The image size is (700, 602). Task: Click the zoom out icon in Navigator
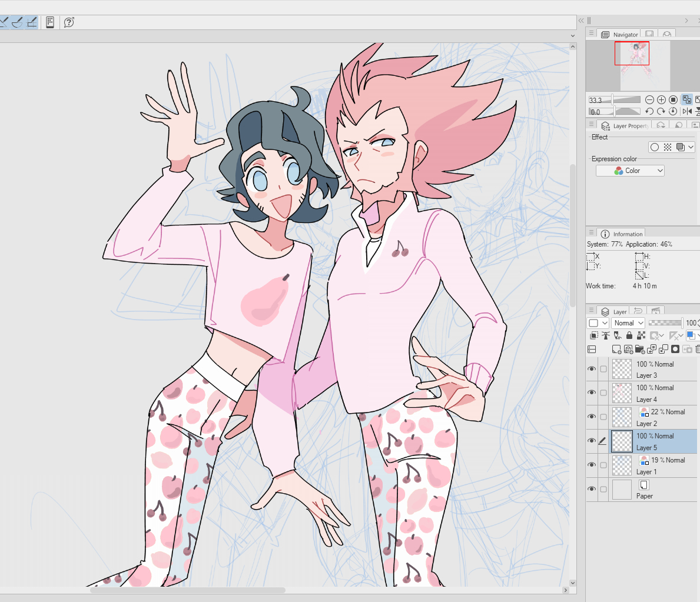649,100
